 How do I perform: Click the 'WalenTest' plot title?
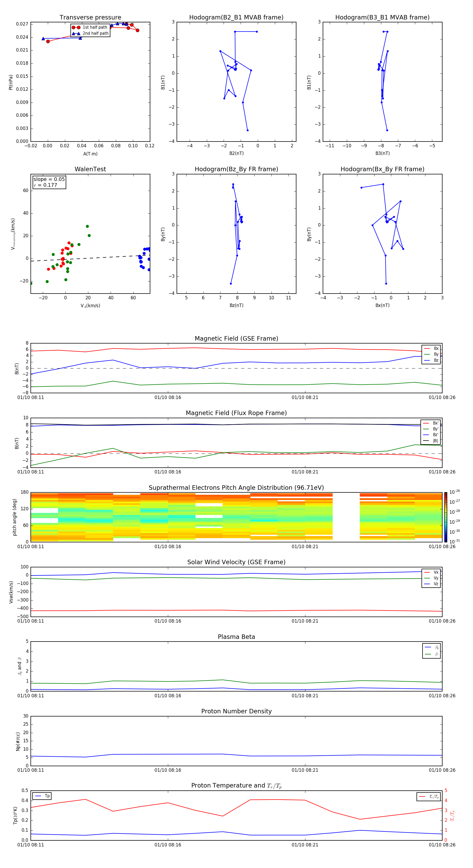pyautogui.click(x=90, y=169)
